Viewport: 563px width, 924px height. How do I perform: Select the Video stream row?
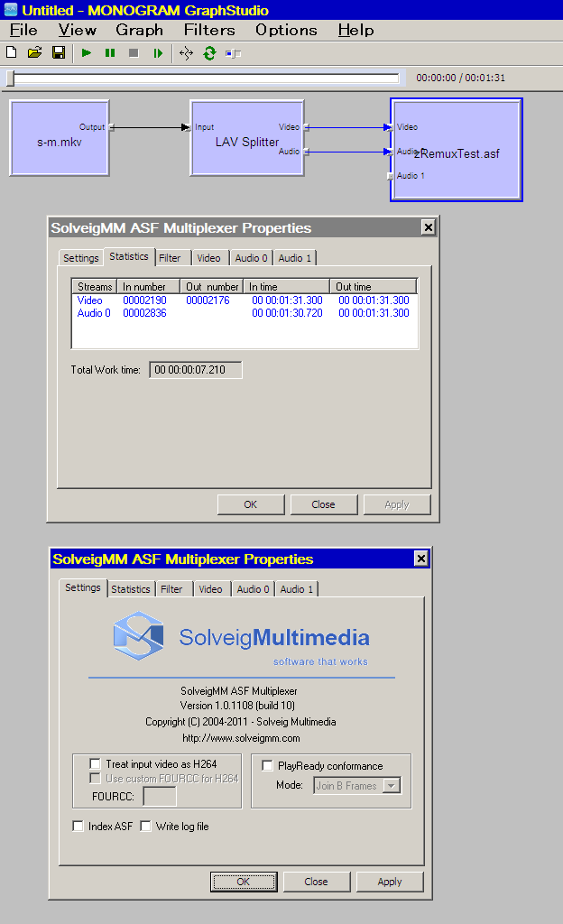[244, 300]
